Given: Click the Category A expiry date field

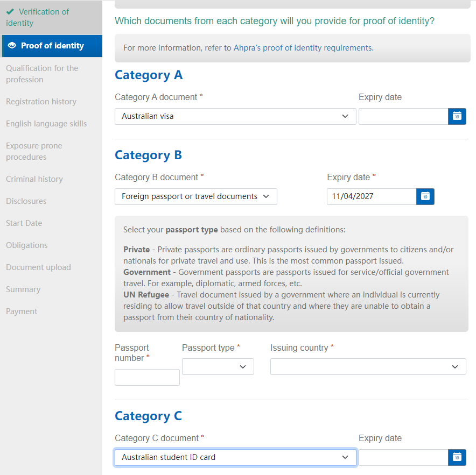Looking at the screenshot, I should (x=403, y=116).
